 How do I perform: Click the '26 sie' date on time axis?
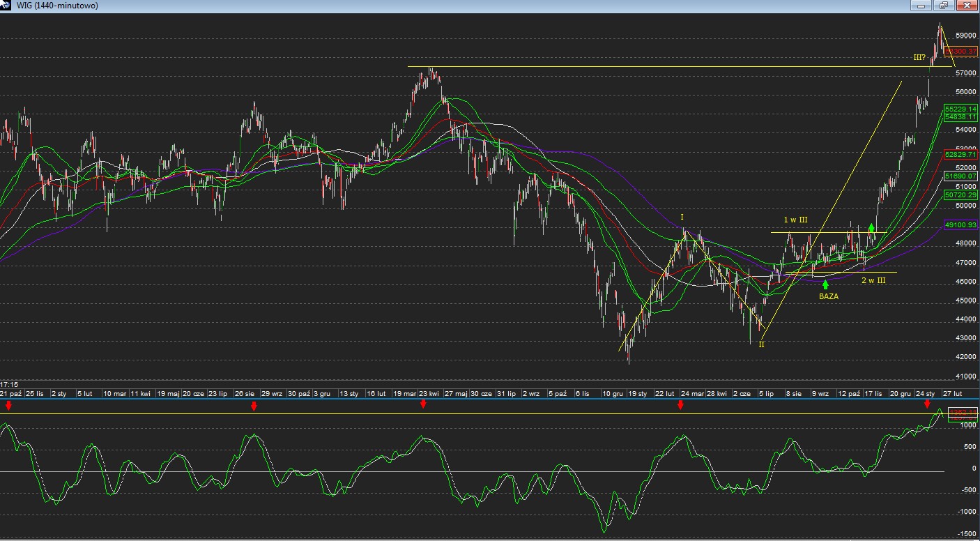[246, 394]
